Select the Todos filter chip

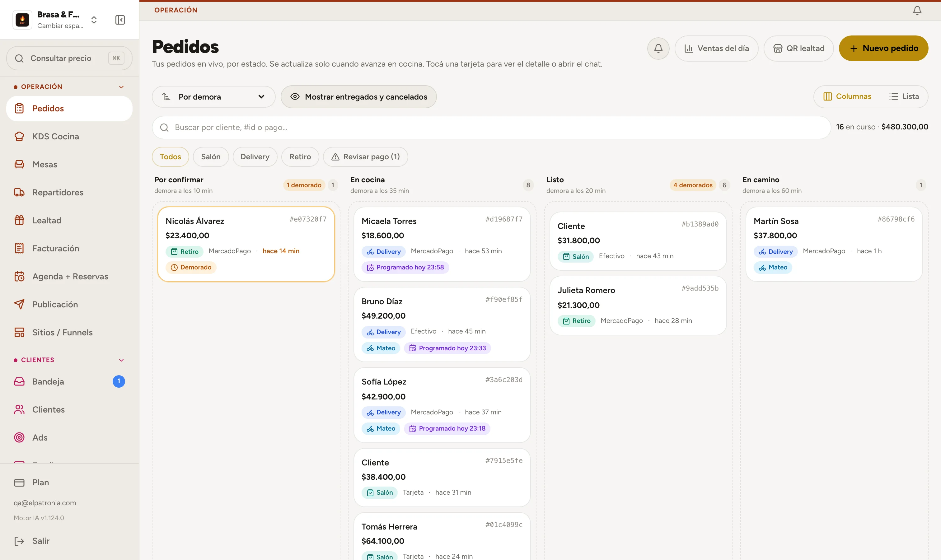pos(170,156)
